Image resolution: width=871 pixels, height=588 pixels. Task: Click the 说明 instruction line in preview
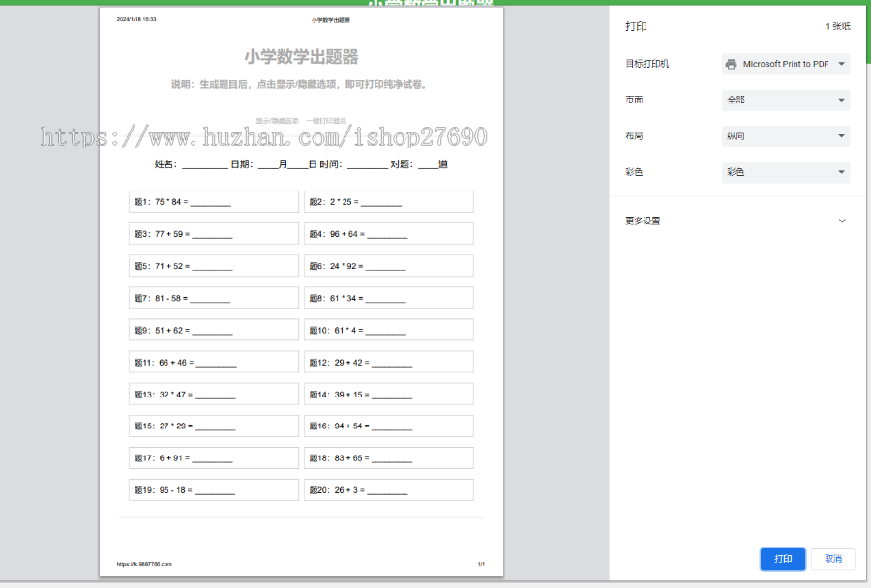point(301,84)
